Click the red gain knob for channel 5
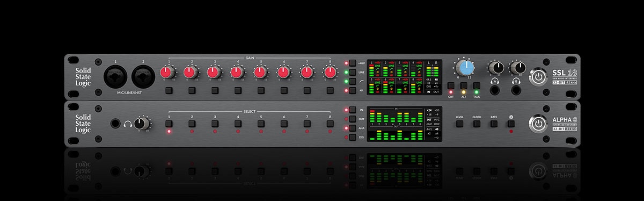The height and width of the screenshot is (201, 644). click(260, 71)
